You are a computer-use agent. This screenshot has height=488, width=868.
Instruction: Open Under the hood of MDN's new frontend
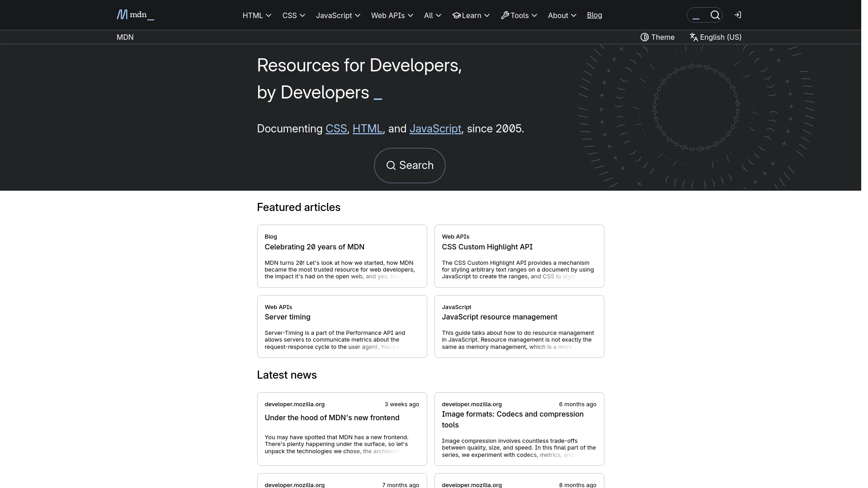(x=332, y=418)
